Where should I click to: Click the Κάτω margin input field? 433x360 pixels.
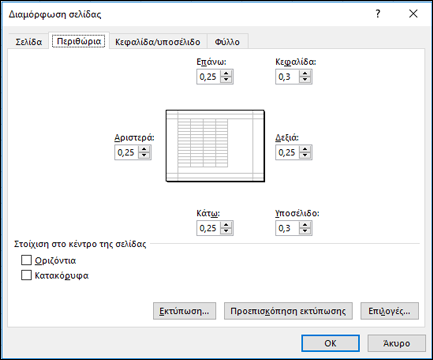pyautogui.click(x=209, y=228)
